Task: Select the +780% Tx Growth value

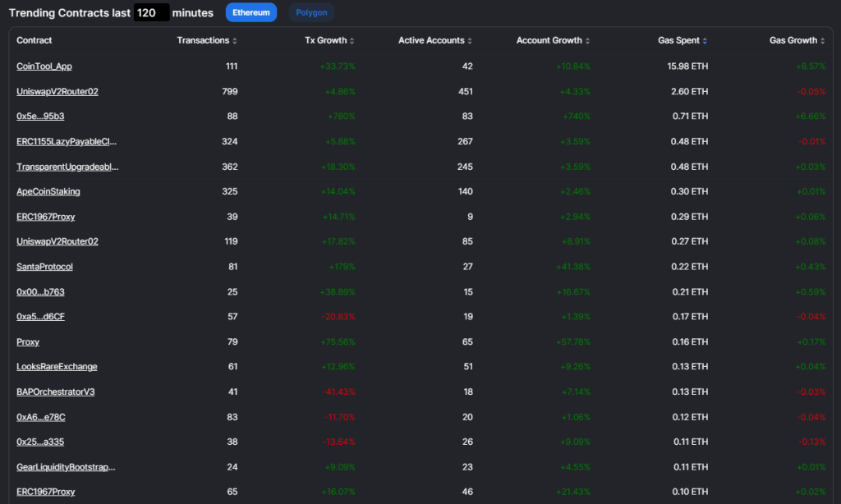Action: 341,117
